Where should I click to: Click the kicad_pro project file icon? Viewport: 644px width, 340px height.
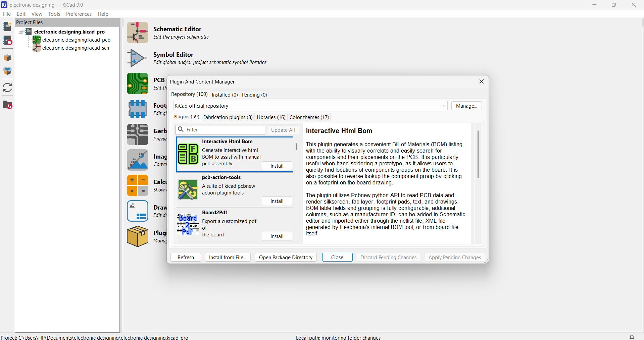(29, 32)
